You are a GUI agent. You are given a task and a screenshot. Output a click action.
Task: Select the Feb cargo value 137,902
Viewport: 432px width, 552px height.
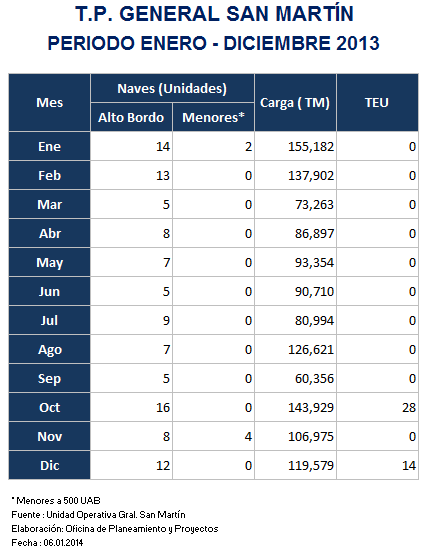(x=311, y=176)
